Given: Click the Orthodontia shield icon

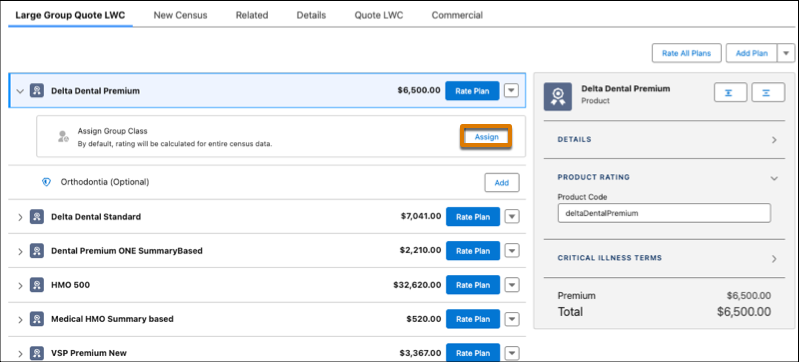Looking at the screenshot, I should [46, 182].
